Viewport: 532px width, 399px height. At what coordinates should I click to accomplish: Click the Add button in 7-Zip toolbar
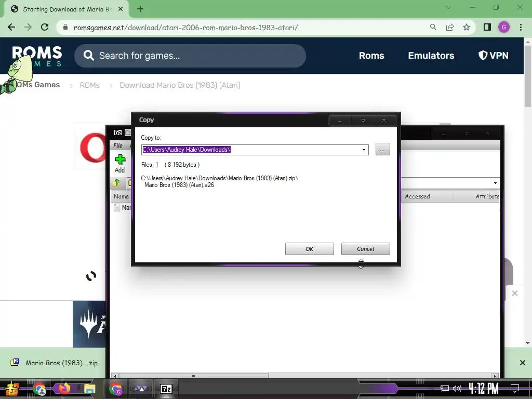tap(120, 164)
